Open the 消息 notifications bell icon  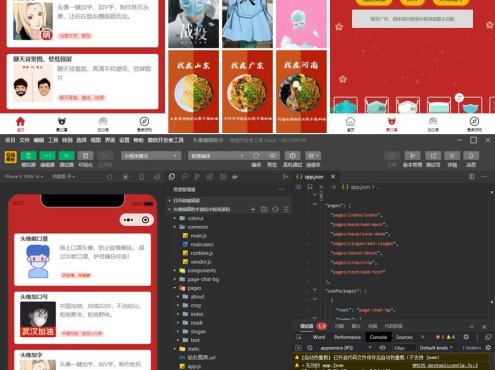pyautogui.click(x=471, y=156)
